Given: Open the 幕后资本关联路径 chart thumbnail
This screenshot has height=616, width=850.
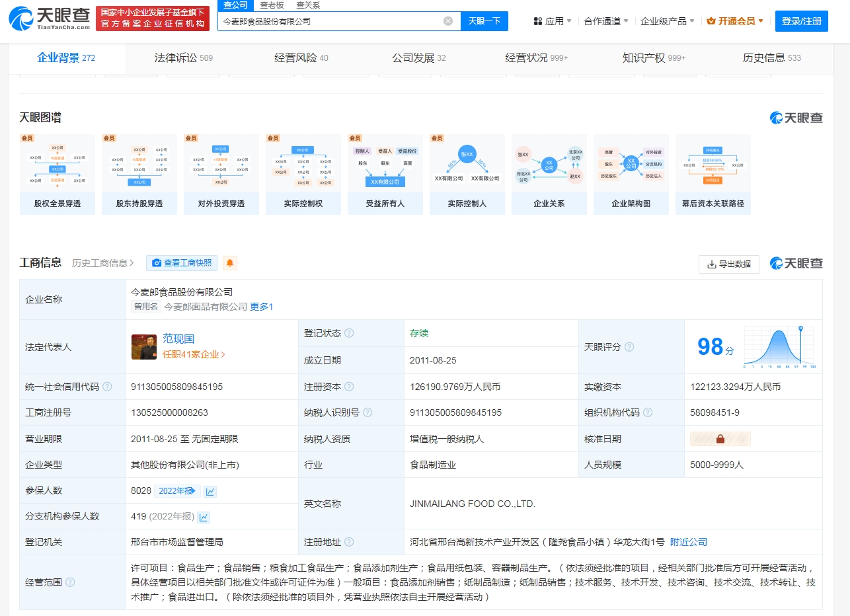Looking at the screenshot, I should [x=713, y=174].
